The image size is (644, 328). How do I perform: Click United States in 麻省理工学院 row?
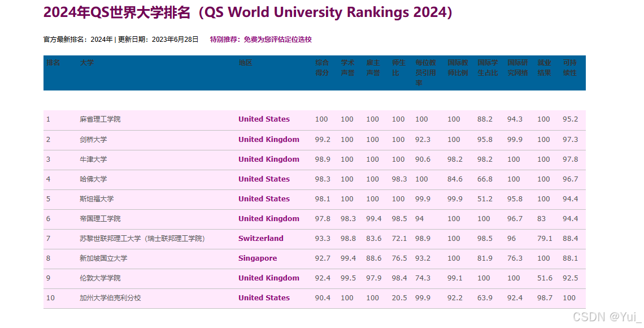(264, 119)
